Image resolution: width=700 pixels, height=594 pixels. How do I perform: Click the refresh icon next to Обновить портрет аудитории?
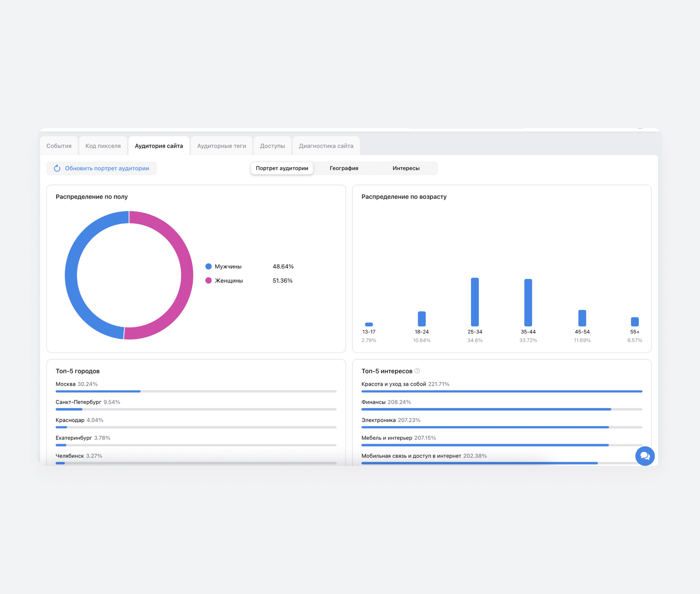[57, 168]
